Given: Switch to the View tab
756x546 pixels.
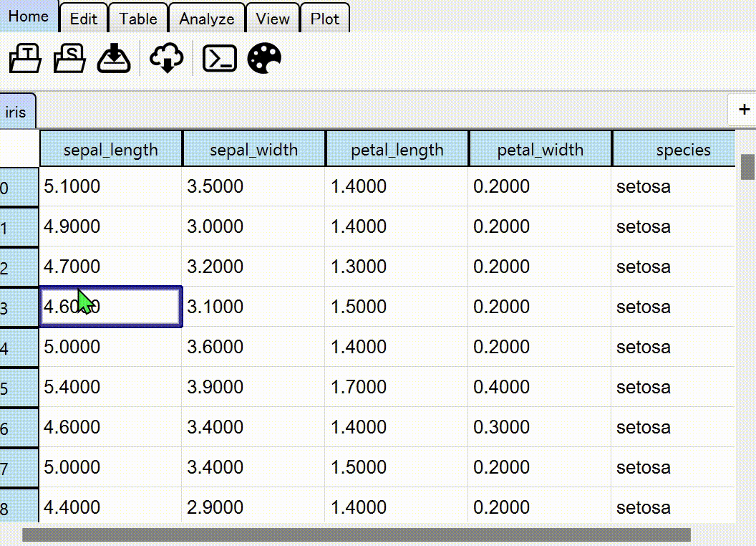Looking at the screenshot, I should click(x=273, y=19).
